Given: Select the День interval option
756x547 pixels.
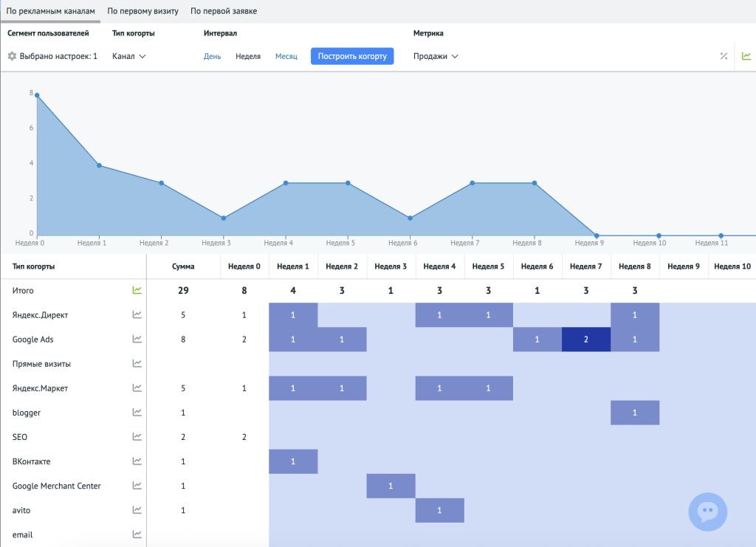Looking at the screenshot, I should point(212,56).
